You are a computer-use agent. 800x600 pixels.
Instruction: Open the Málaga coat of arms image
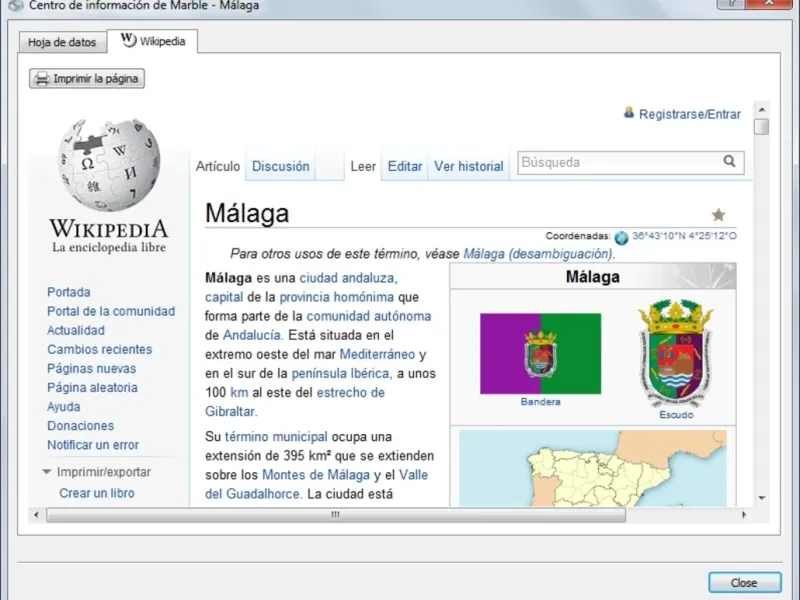tap(676, 353)
